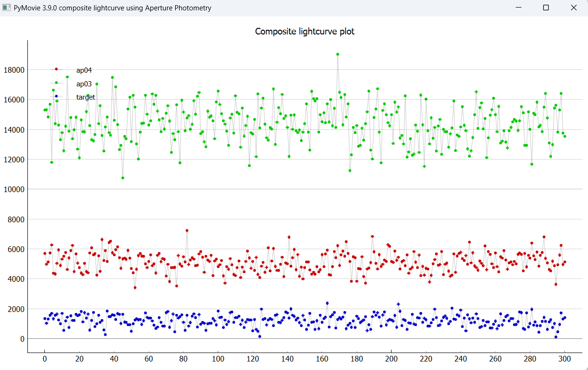
Task: Select the target legend label
Action: [x=85, y=97]
